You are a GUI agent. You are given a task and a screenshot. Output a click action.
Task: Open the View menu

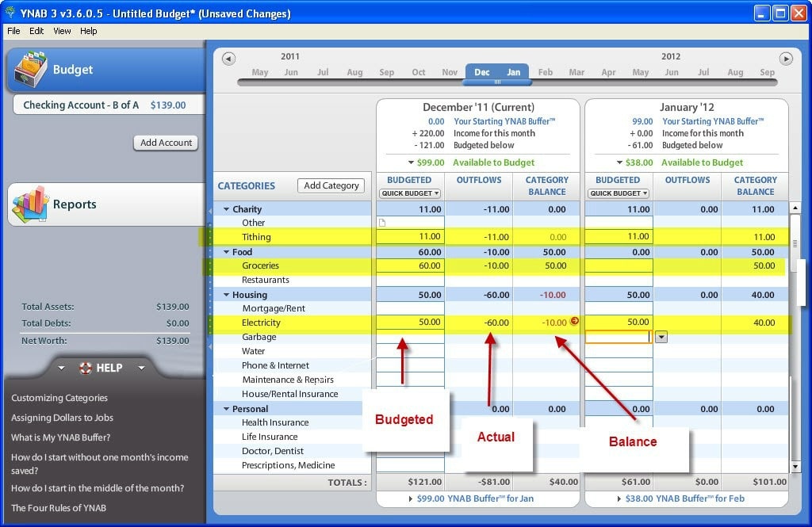62,31
